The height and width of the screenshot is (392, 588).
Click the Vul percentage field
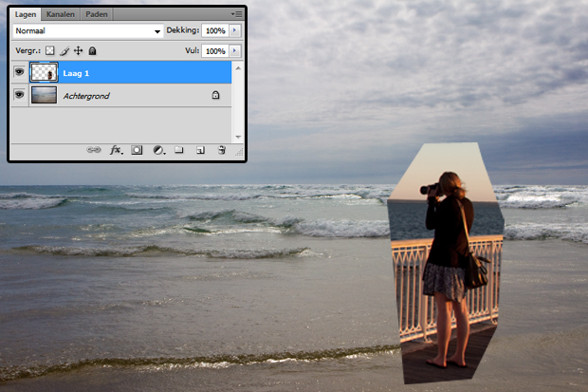pos(213,50)
